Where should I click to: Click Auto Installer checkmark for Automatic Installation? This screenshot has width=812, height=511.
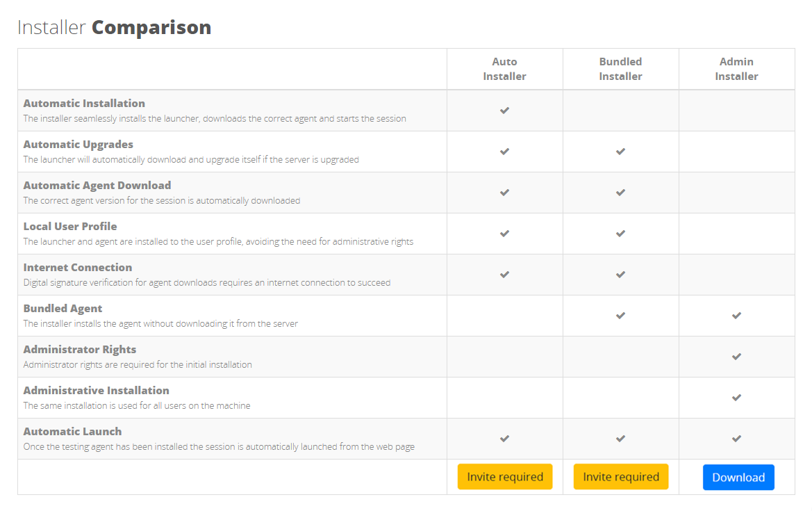click(505, 111)
